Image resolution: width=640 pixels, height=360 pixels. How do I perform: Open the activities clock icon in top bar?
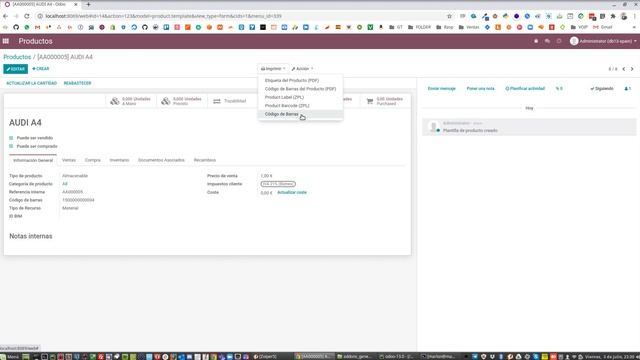coord(559,41)
